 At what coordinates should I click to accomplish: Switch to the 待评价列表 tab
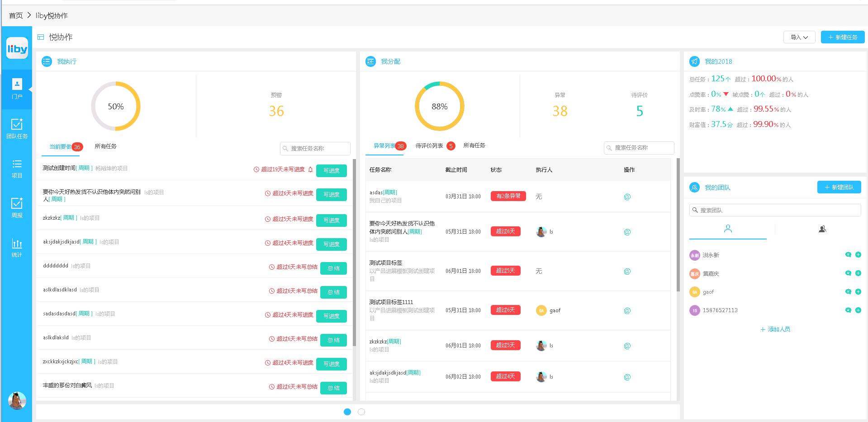click(429, 145)
